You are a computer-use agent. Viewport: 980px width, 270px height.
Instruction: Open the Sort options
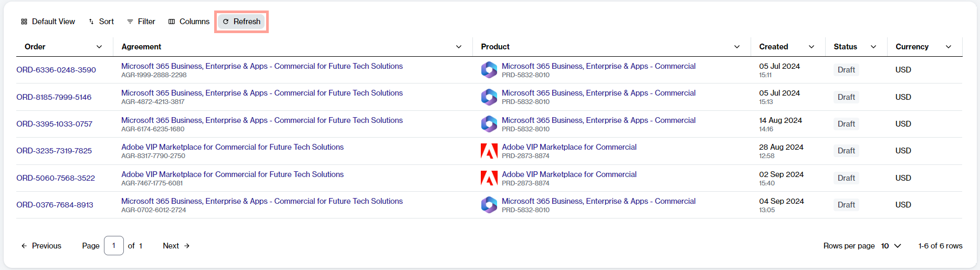(101, 22)
